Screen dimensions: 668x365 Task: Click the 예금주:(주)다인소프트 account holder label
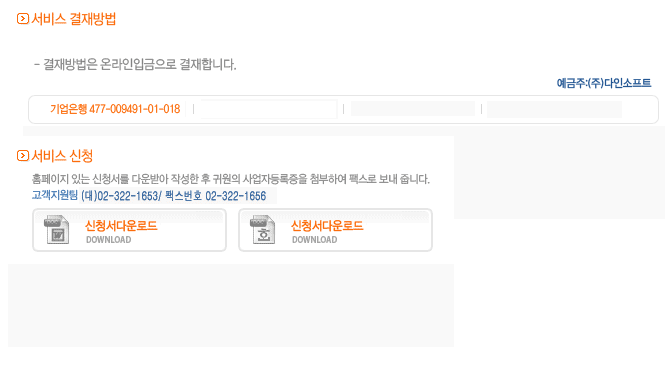coord(604,83)
